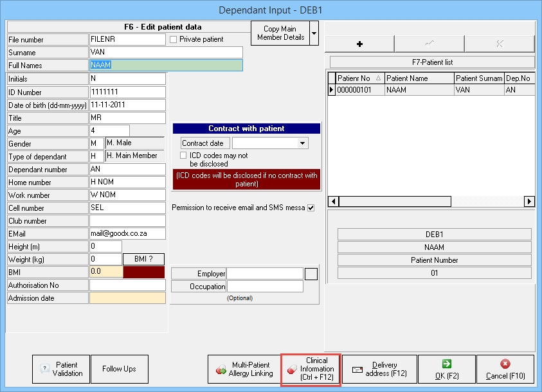Image resolution: width=542 pixels, height=392 pixels.
Task: Enable the Private patient checkbox
Action: [x=174, y=40]
